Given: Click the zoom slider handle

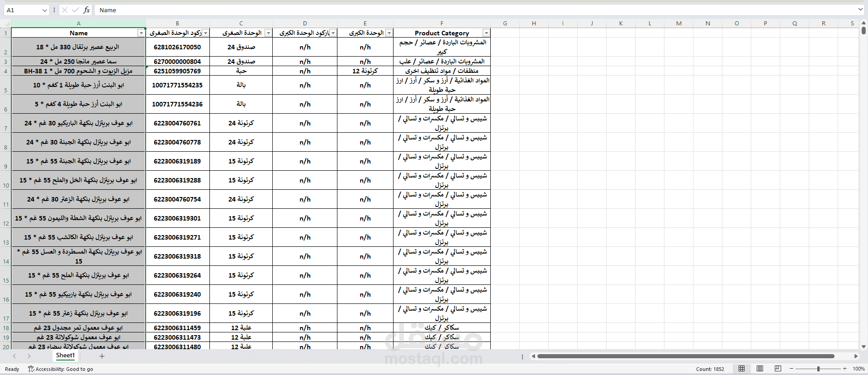Looking at the screenshot, I should (x=818, y=369).
